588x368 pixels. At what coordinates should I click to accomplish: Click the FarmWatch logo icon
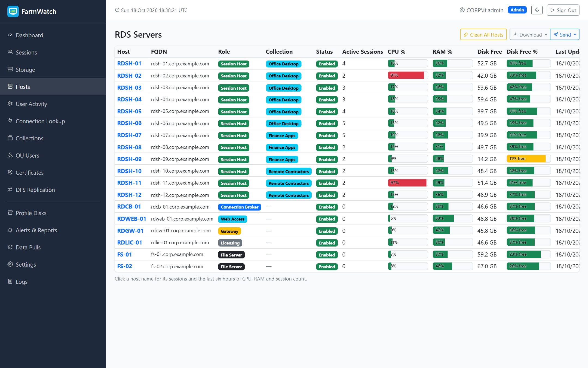(13, 11)
